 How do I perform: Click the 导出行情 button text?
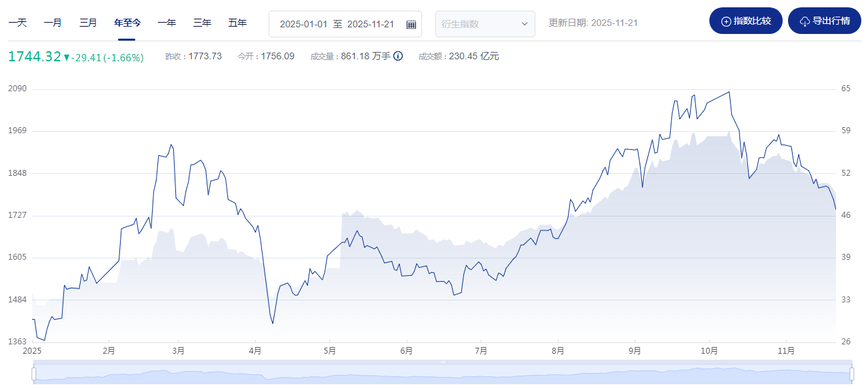click(831, 21)
